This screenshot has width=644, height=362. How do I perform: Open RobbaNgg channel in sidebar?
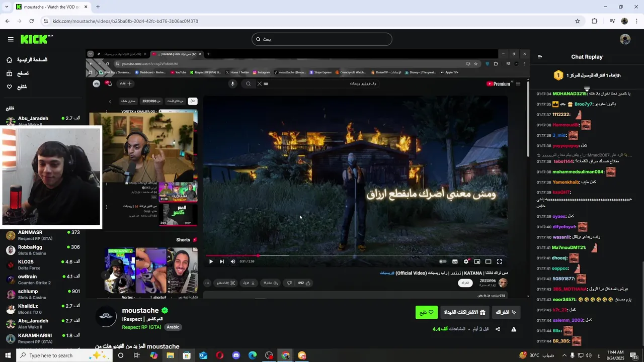point(43,250)
